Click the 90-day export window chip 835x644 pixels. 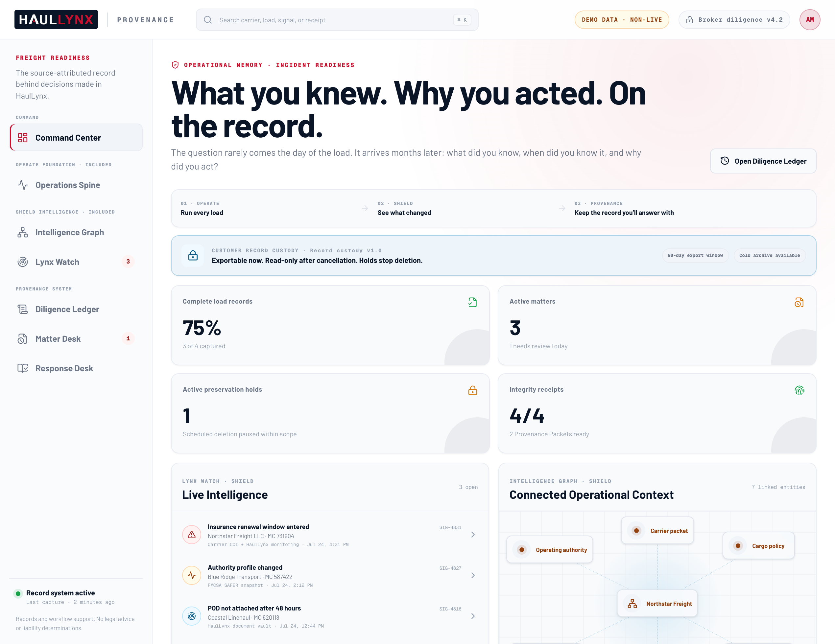[x=695, y=255]
